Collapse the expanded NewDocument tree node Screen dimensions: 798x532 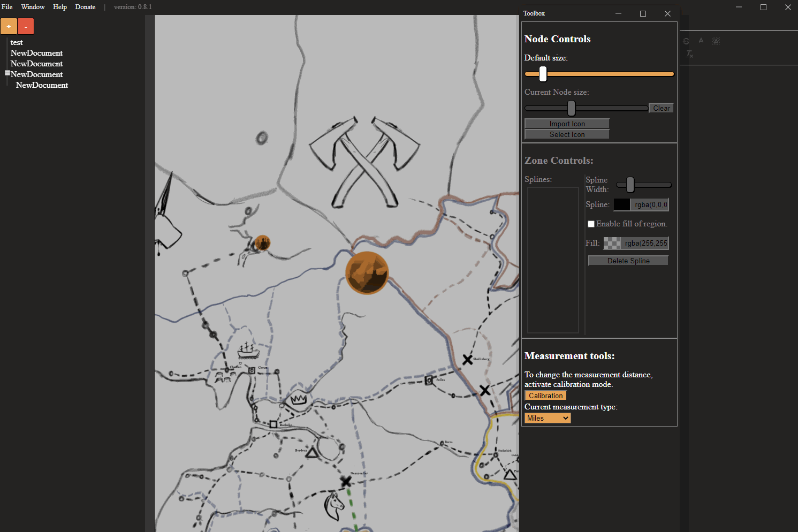7,73
